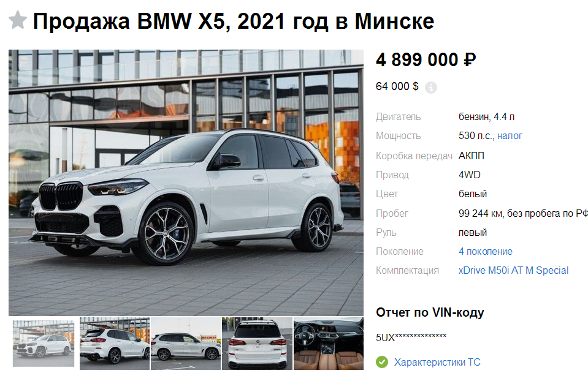Click the green checkmark next to Характеристики ТС
The width and height of the screenshot is (588, 373).
point(382,362)
